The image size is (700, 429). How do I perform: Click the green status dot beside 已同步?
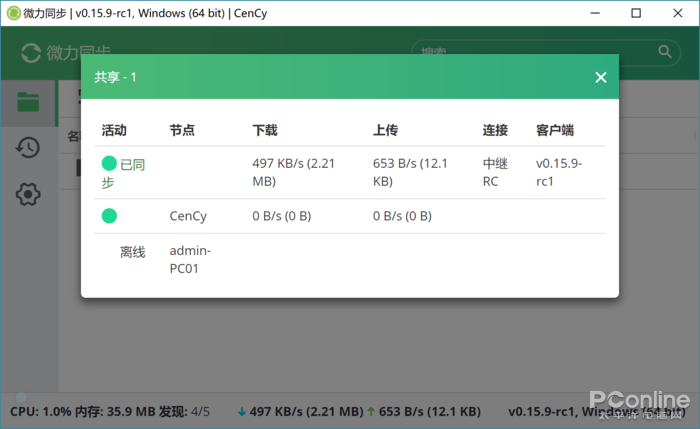coord(109,163)
